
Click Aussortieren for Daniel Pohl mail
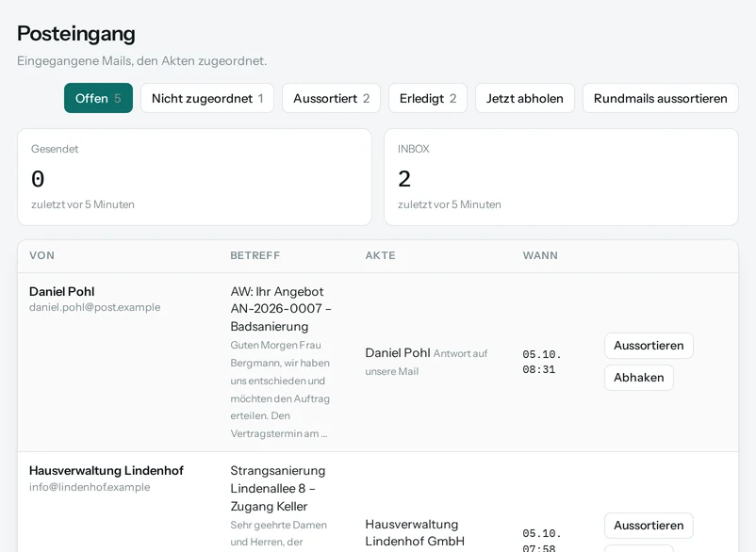pyautogui.click(x=649, y=346)
